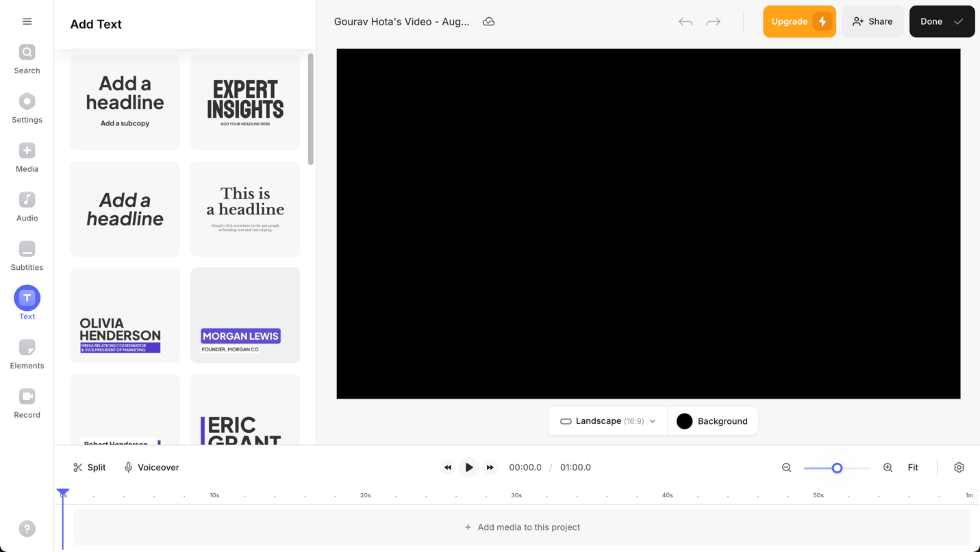980x552 pixels.
Task: Redo the last action
Action: [x=714, y=22]
